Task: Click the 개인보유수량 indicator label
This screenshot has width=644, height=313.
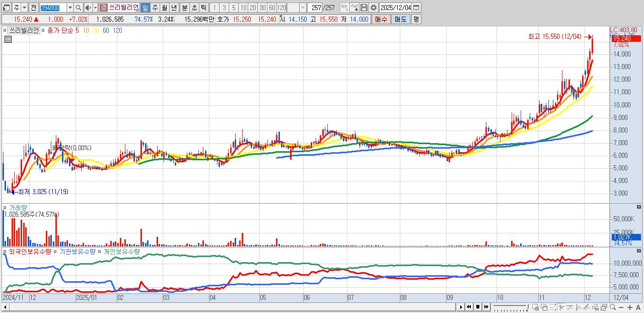Action: (122, 251)
